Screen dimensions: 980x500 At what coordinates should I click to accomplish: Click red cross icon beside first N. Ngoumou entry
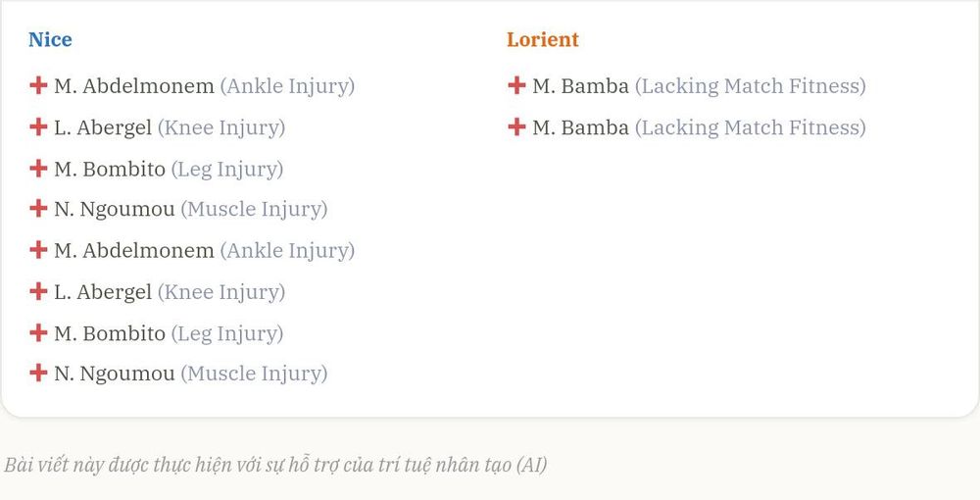point(38,208)
